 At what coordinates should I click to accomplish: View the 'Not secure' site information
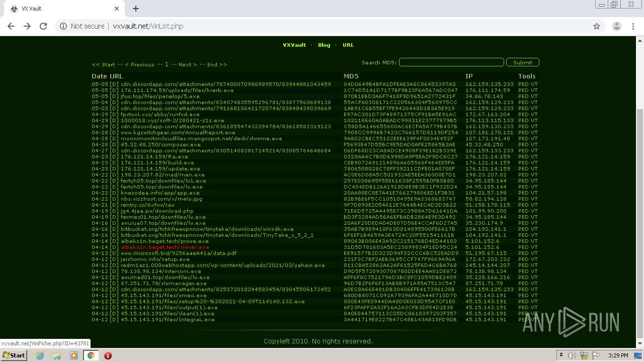coord(82,26)
